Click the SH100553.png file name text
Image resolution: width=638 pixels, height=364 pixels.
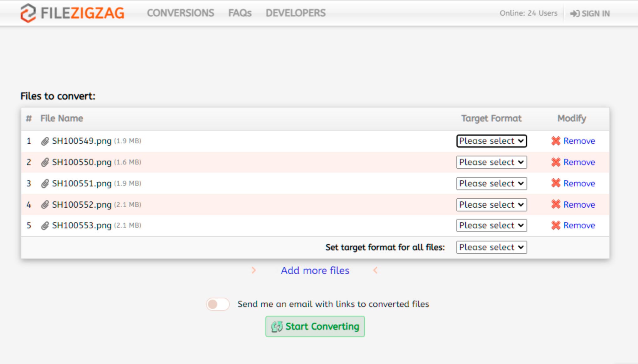point(81,225)
